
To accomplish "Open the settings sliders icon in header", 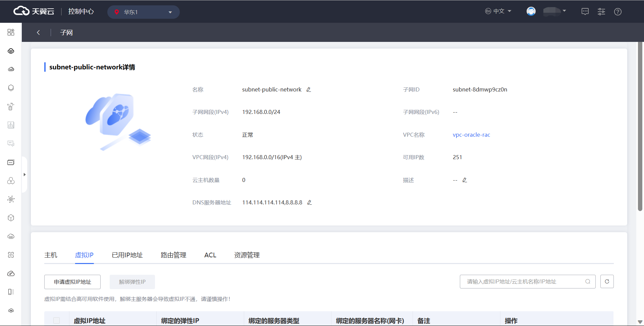I will 601,12.
